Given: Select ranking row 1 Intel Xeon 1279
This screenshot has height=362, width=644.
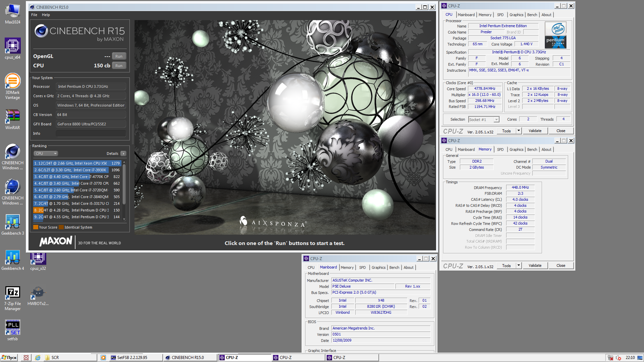Looking at the screenshot, I should click(x=77, y=163).
